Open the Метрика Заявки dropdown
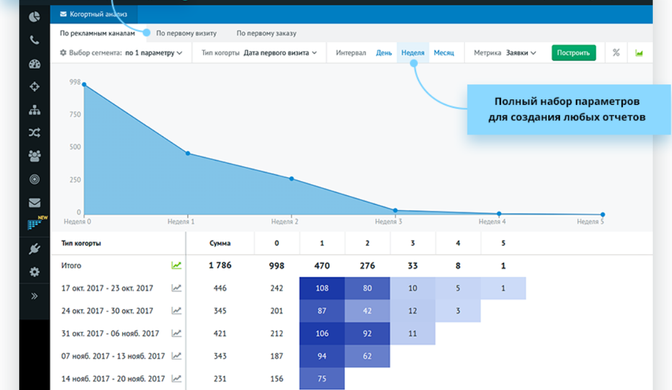 505,53
